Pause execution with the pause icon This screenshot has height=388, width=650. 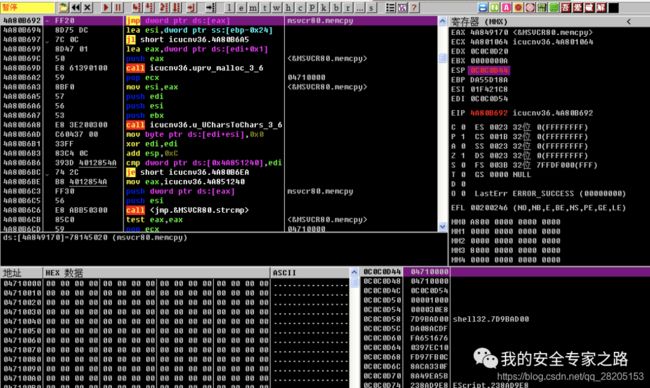[x=118, y=7]
